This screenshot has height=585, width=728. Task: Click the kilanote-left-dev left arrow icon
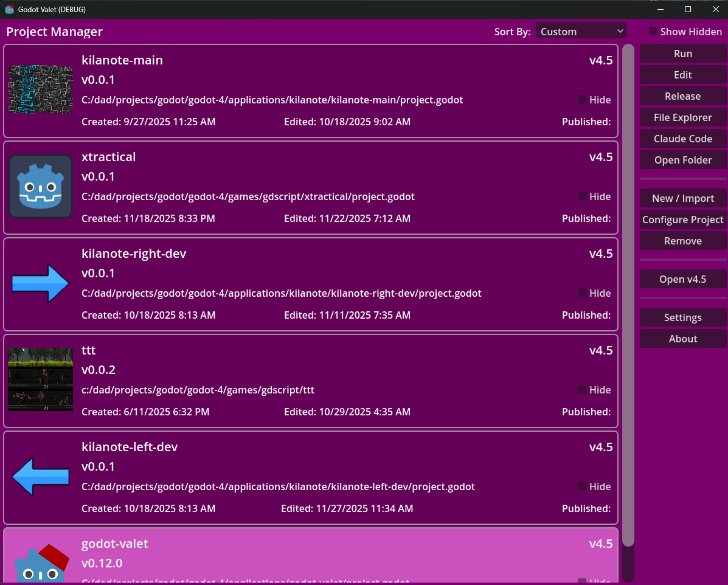[x=40, y=476]
